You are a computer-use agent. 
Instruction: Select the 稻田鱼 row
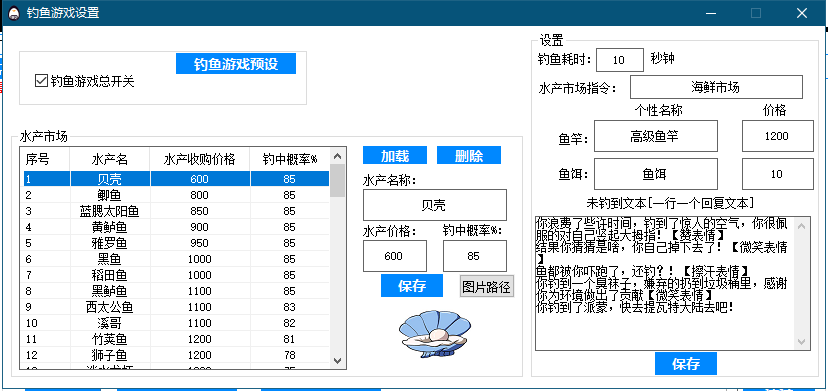coord(175,275)
